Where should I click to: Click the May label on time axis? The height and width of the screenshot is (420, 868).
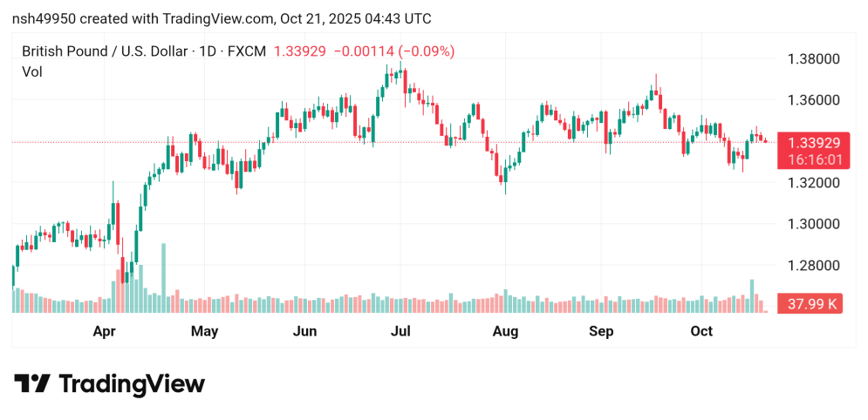pyautogui.click(x=204, y=331)
